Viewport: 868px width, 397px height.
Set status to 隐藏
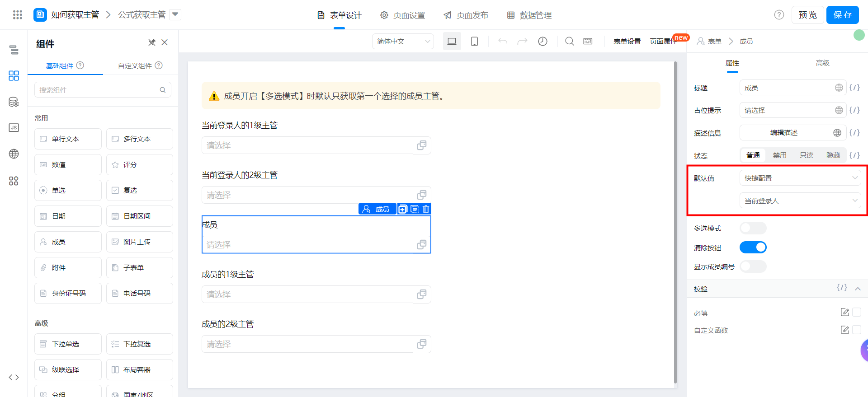833,155
